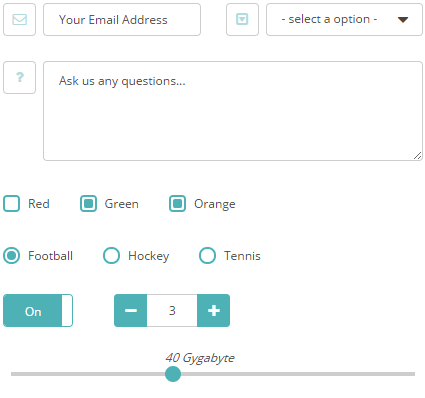
Task: Click the quantity number field showing 3
Action: coord(172,310)
